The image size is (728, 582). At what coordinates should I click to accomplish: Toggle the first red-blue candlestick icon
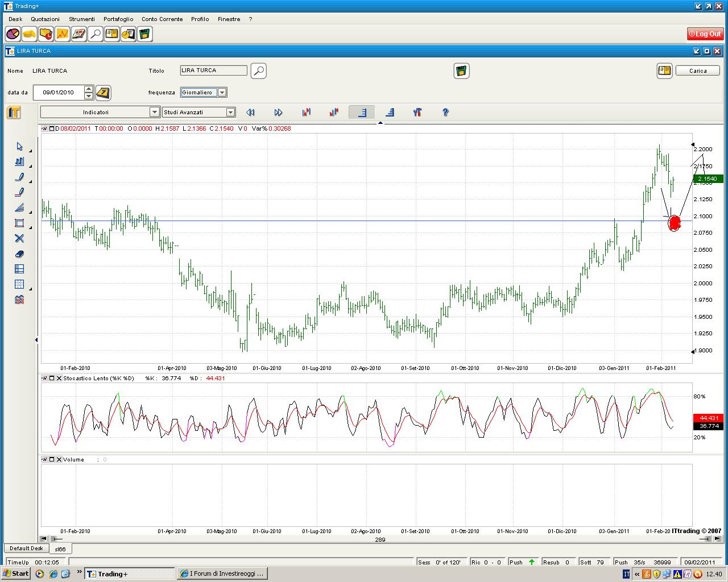click(307, 113)
